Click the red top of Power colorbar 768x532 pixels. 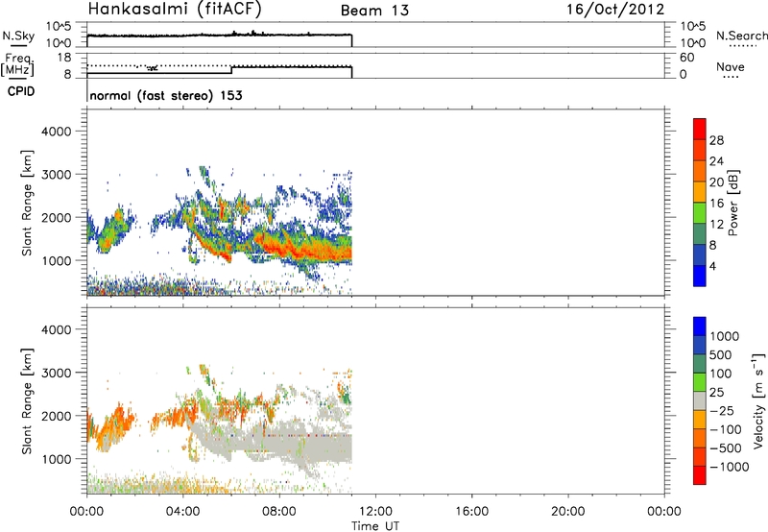pos(700,129)
